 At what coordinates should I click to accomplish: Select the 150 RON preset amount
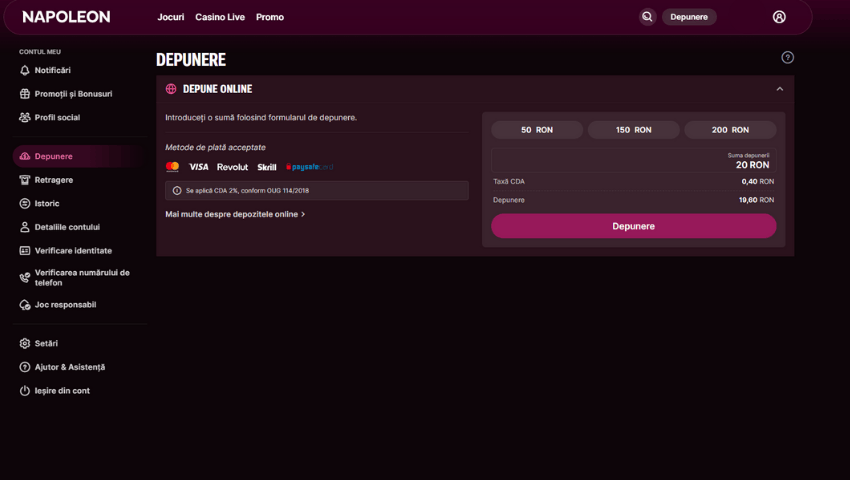click(x=633, y=130)
